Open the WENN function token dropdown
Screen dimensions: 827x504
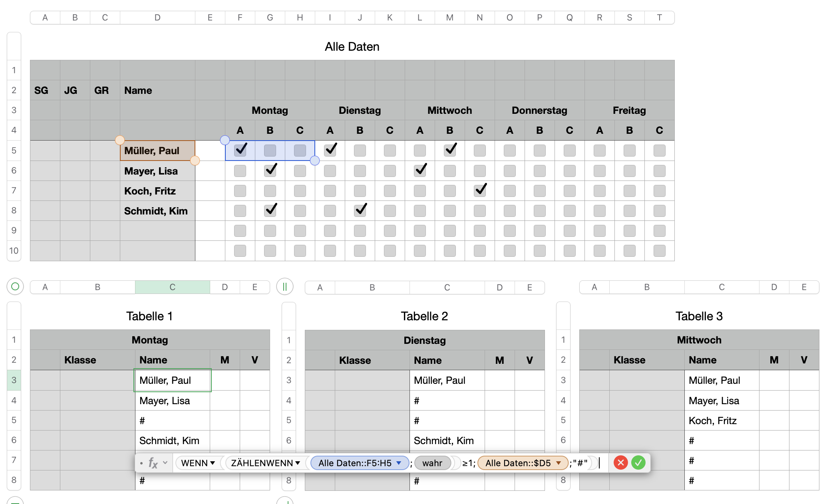point(213,463)
